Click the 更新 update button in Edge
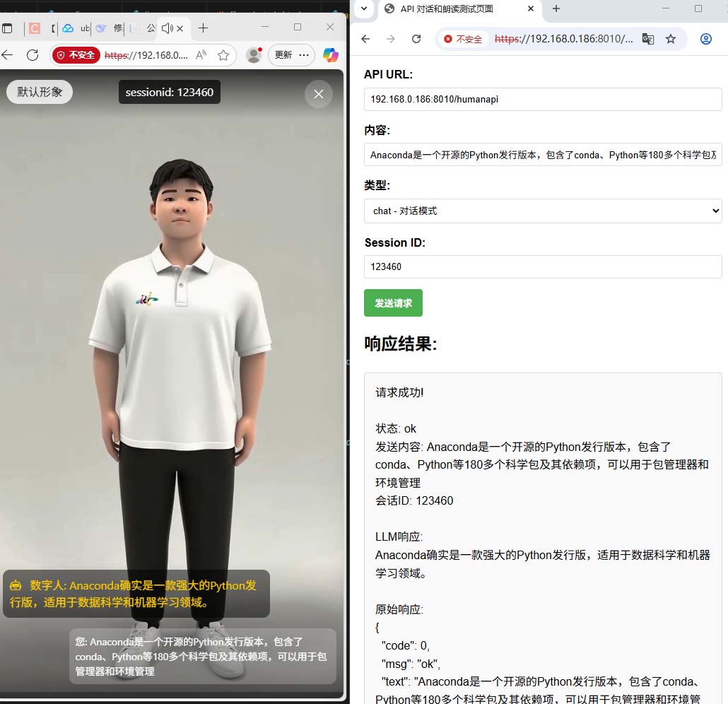 [x=283, y=55]
